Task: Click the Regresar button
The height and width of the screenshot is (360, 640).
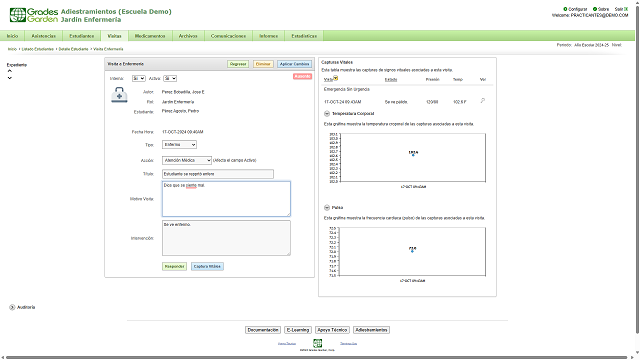Action: (238, 64)
